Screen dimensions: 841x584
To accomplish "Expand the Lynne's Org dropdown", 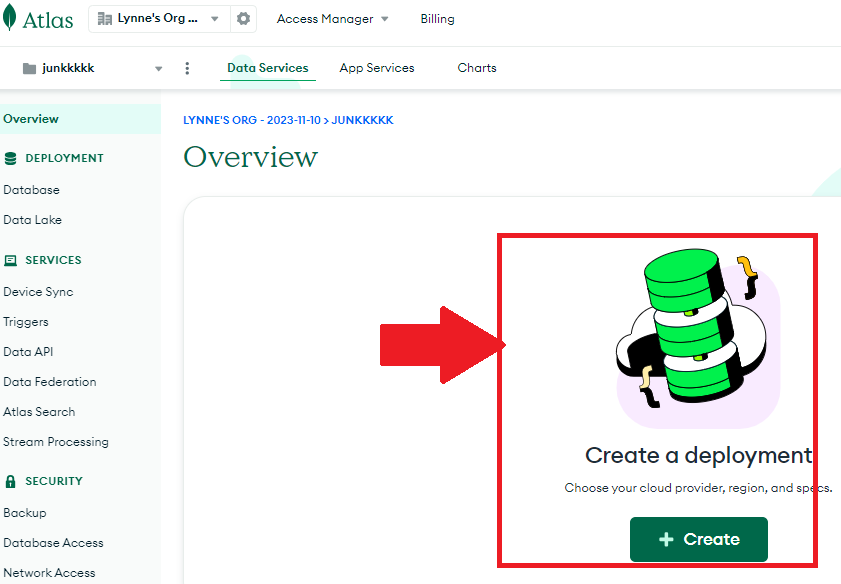I will coord(214,19).
